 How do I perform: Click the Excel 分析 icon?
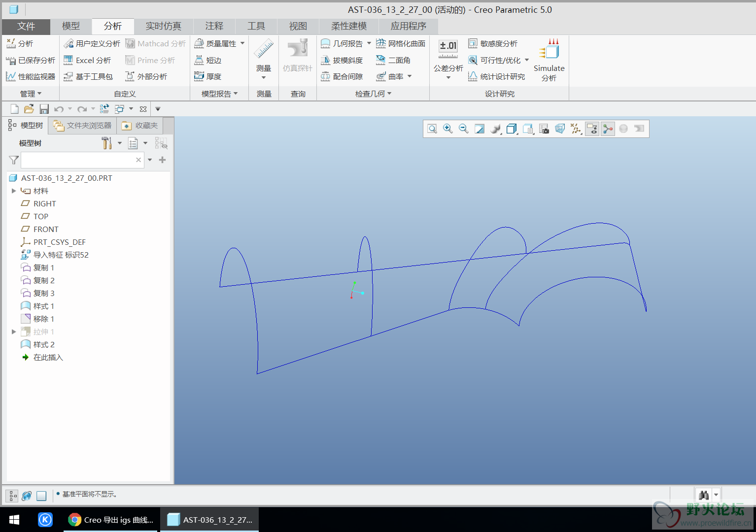click(69, 60)
